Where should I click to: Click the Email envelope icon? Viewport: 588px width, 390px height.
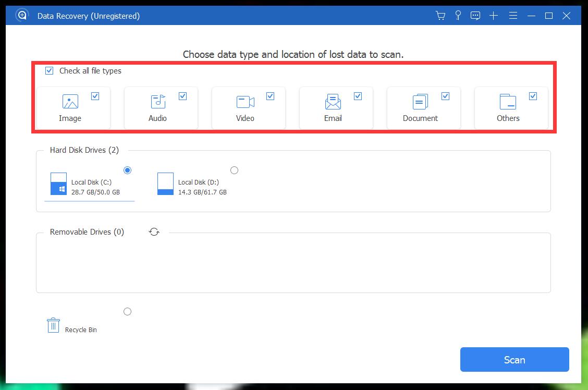point(333,102)
